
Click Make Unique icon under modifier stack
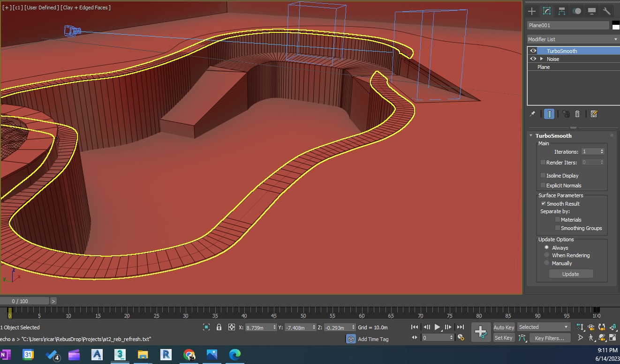coord(566,114)
